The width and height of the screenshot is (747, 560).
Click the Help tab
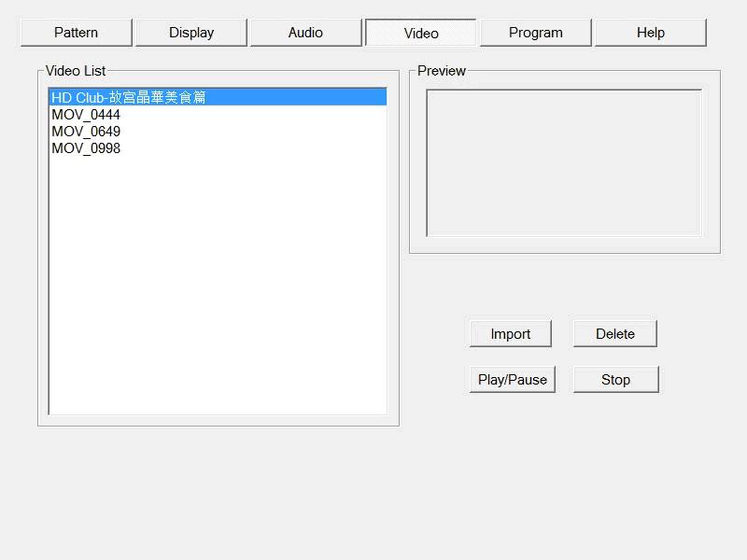point(651,33)
